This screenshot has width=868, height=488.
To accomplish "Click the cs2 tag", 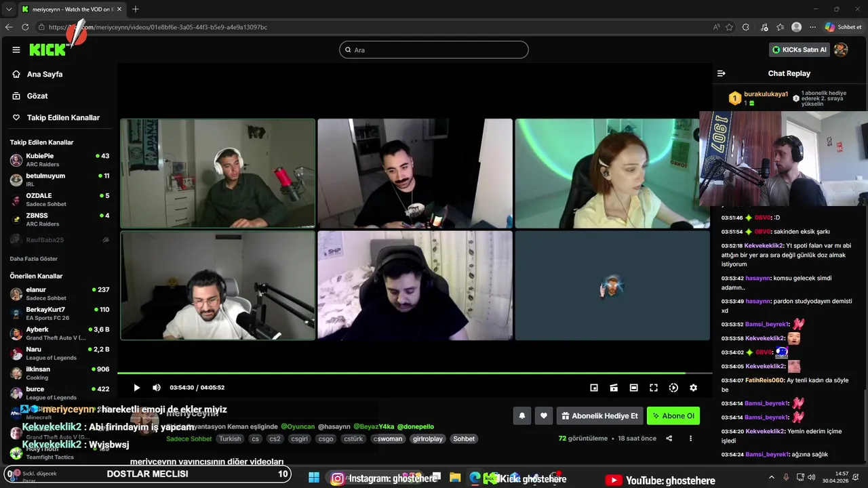I will (x=275, y=439).
